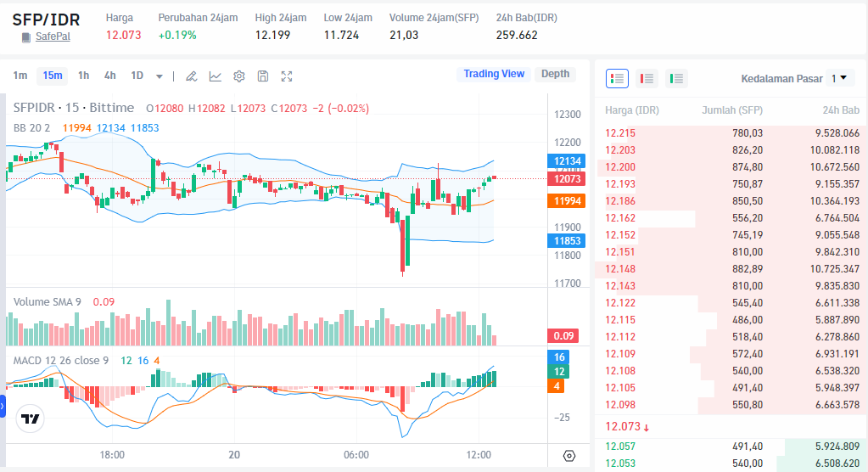The width and height of the screenshot is (868, 472).
Task: Click the 12134 upper band price tag
Action: click(567, 161)
